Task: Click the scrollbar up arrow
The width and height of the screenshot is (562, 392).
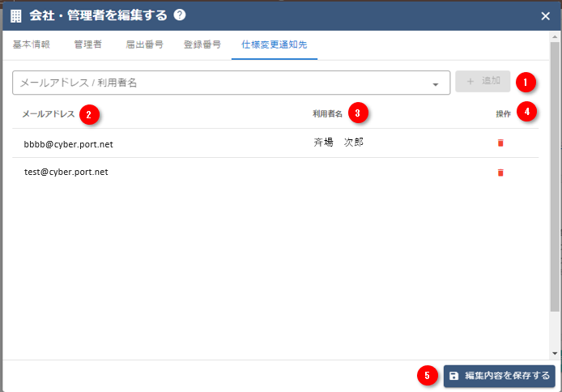Action: tap(555, 37)
